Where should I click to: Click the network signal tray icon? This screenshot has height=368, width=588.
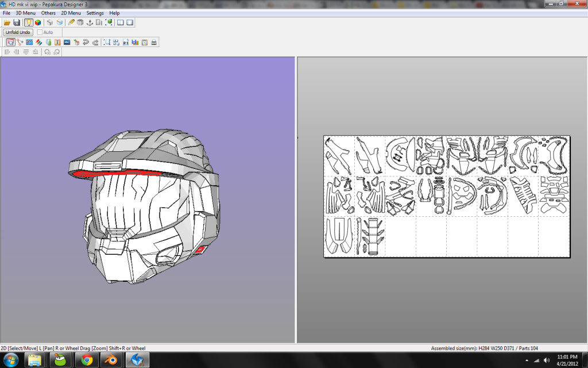tap(537, 361)
